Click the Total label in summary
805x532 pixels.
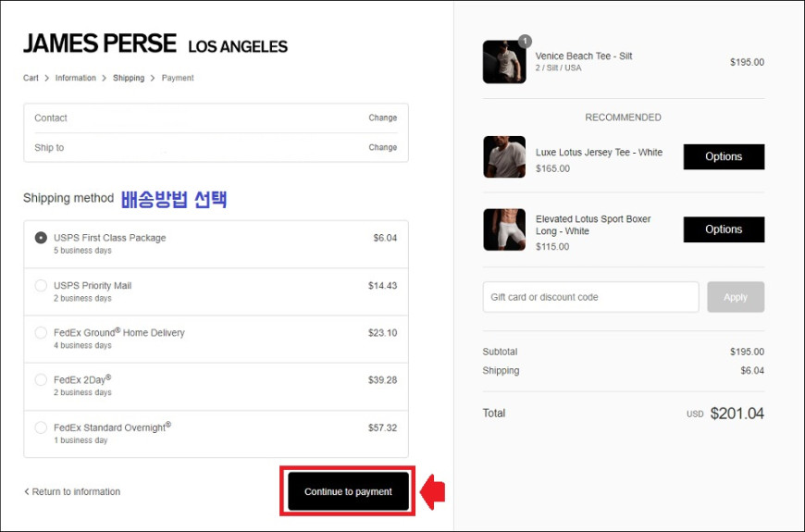point(494,414)
